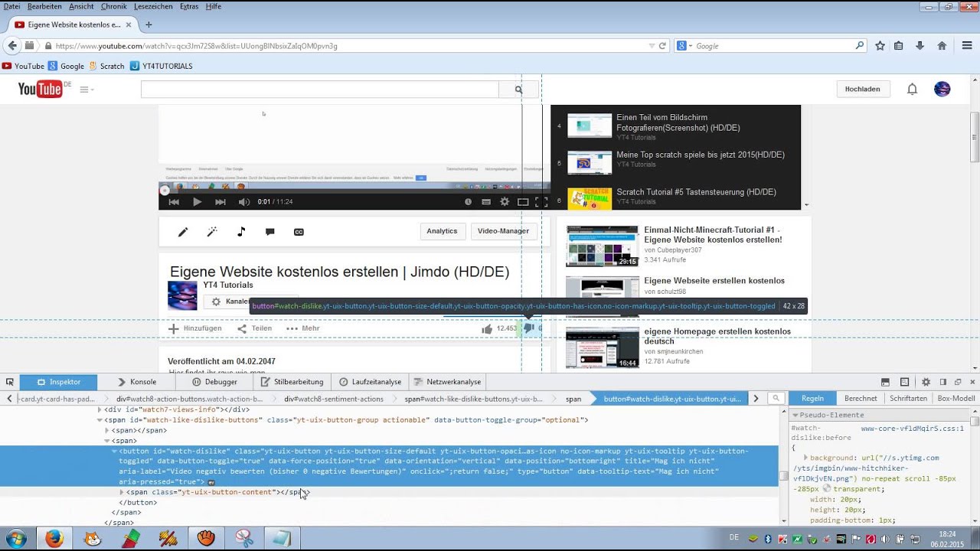Screen dimensions: 980x551
Task: Switch to the Konsole tab
Action: 137,382
